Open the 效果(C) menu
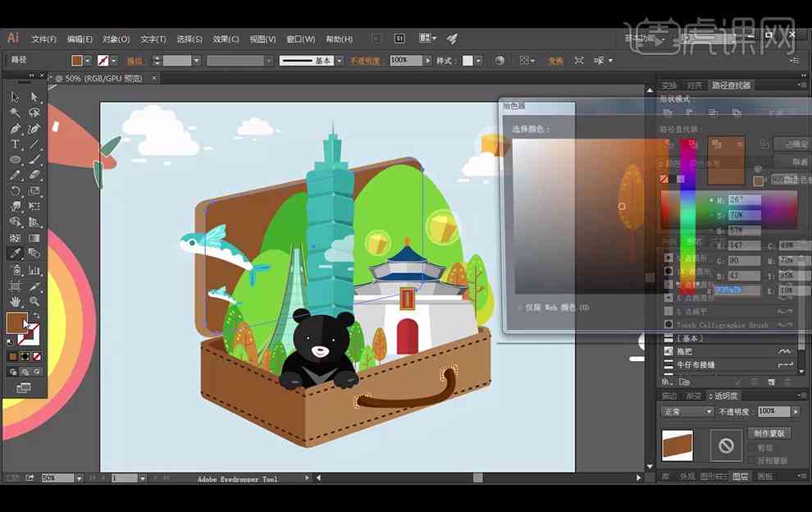The width and height of the screenshot is (812, 512). [x=226, y=39]
